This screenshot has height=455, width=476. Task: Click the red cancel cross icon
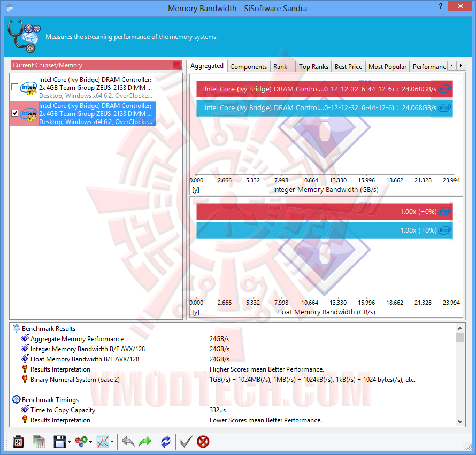tap(203, 442)
